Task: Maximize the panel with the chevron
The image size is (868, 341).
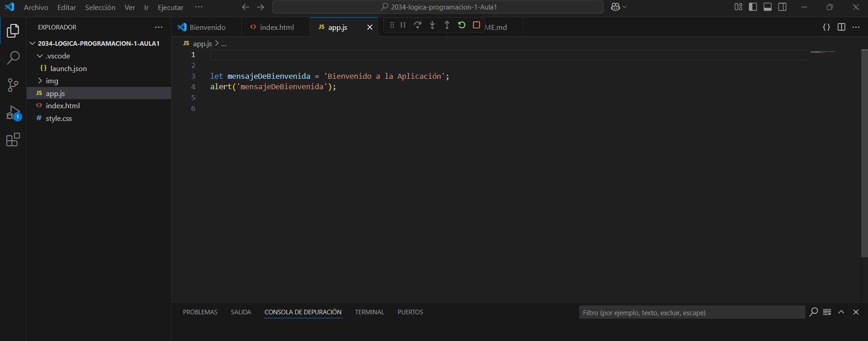Action: [841, 312]
